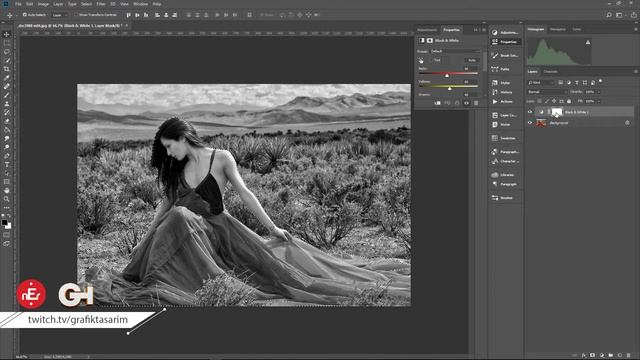Viewport: 640px width, 360px height.
Task: Select the Move tool in the toolbar
Action: (x=7, y=35)
